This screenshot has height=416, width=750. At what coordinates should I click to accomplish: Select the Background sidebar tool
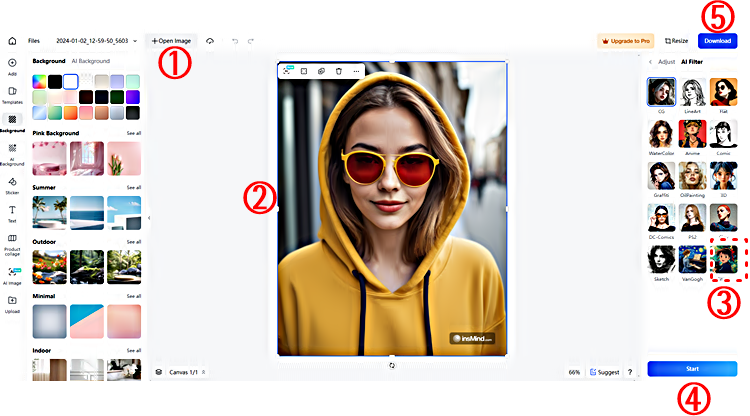(x=12, y=123)
